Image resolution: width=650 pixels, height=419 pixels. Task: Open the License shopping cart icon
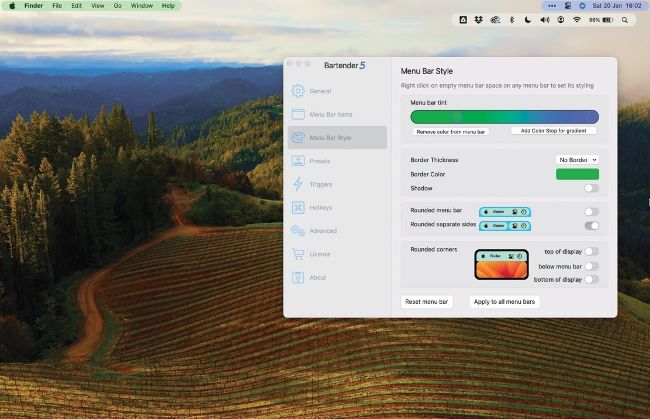[298, 254]
